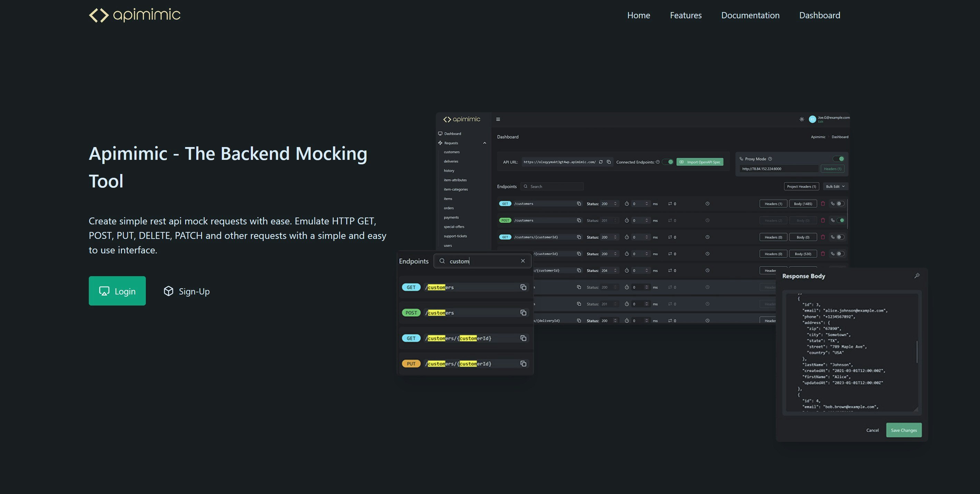This screenshot has width=980, height=494.
Task: Disable the Proxy Mode switch
Action: point(839,159)
